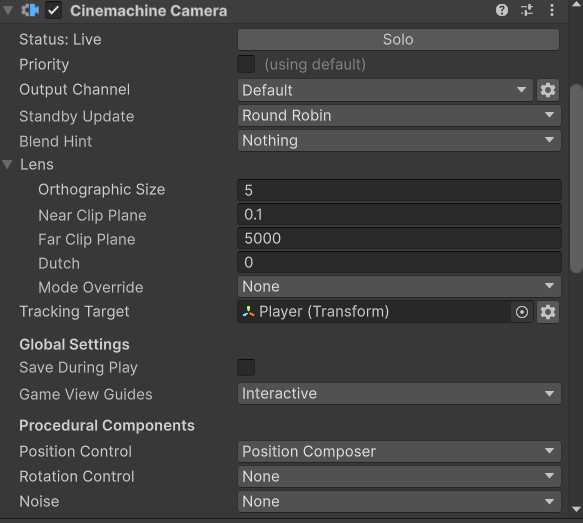Click the Far Clip Plane value field
The width and height of the screenshot is (583, 523).
[x=399, y=238]
